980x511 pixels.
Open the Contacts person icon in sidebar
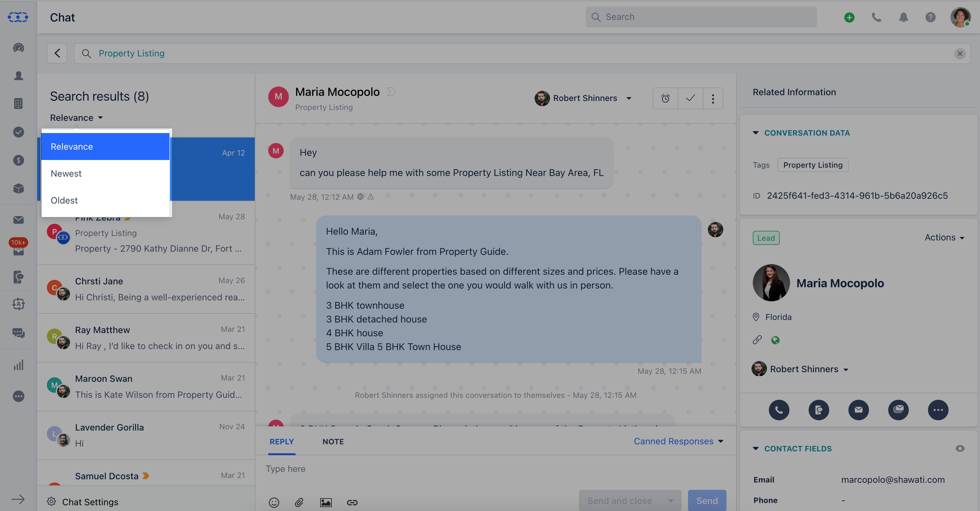point(18,76)
